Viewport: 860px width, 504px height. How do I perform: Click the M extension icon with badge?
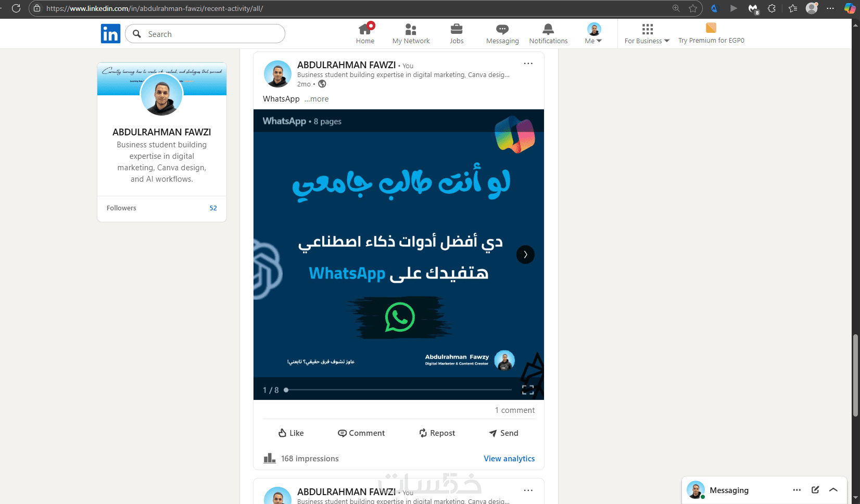coord(753,8)
